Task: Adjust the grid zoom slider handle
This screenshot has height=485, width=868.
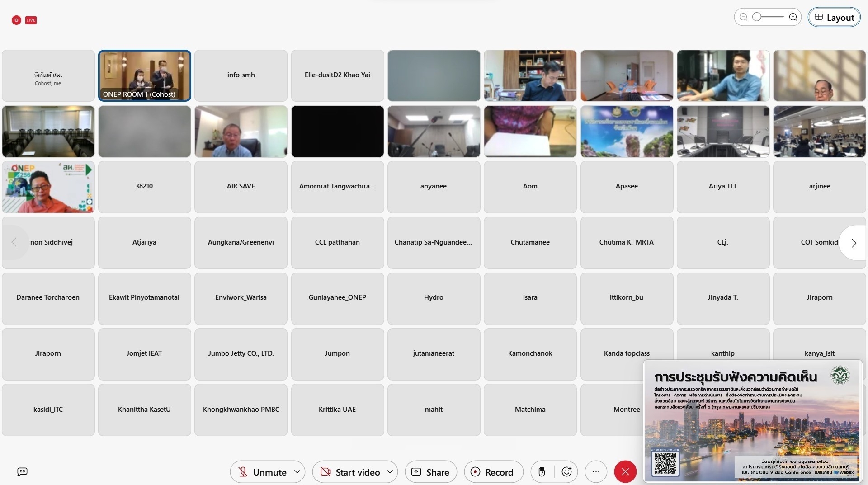Action: tap(757, 17)
